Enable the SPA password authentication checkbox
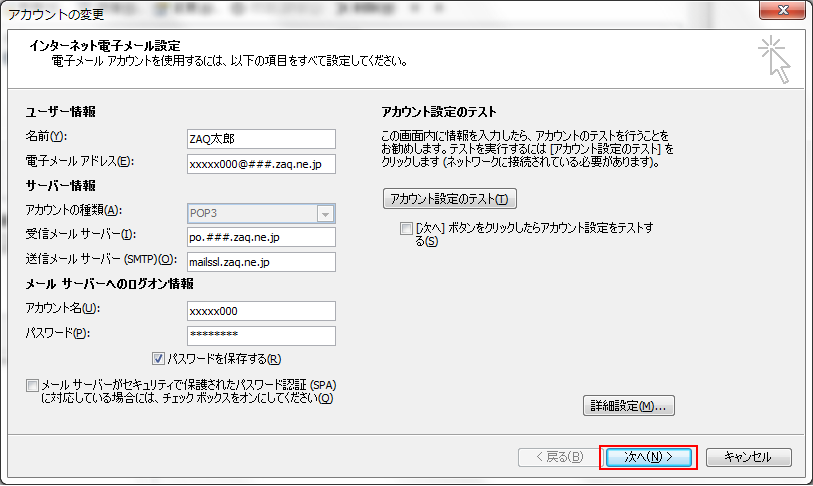 [32, 385]
